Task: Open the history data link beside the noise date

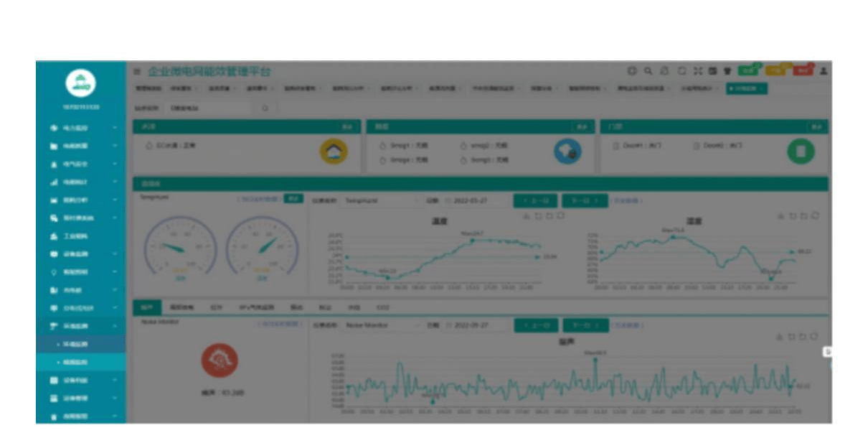Action: tap(628, 325)
